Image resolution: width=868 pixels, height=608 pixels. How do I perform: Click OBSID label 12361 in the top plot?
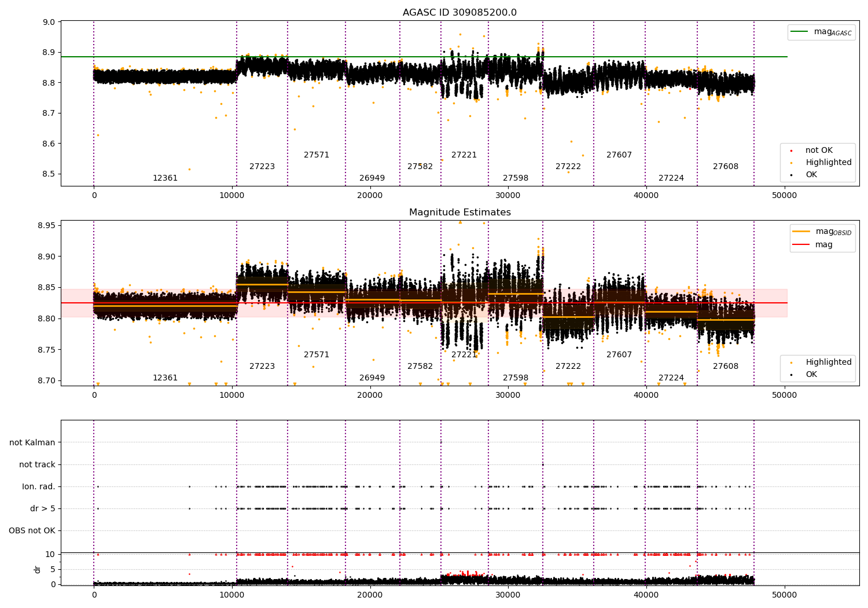tap(165, 178)
